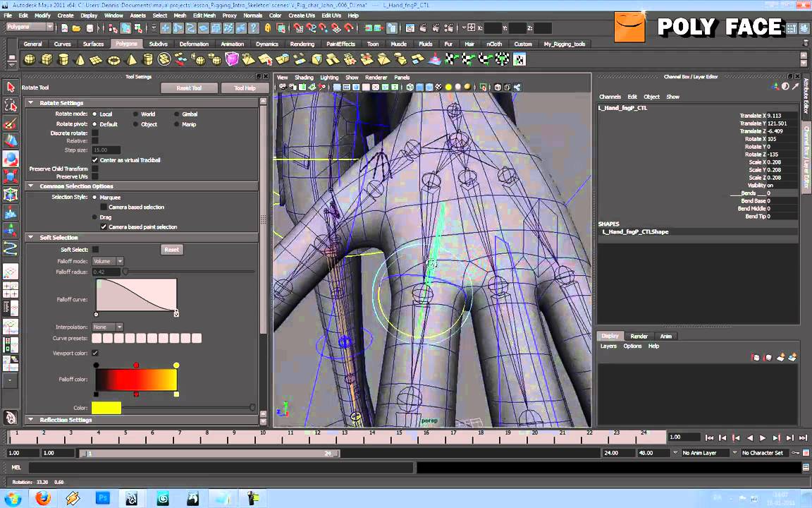Image resolution: width=812 pixels, height=508 pixels.
Task: Activate the Rotate tool in toolbox
Action: tap(11, 159)
